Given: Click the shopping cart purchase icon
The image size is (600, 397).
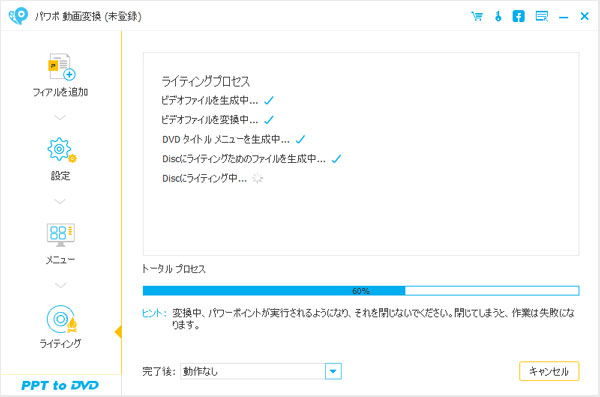Looking at the screenshot, I should [x=477, y=16].
